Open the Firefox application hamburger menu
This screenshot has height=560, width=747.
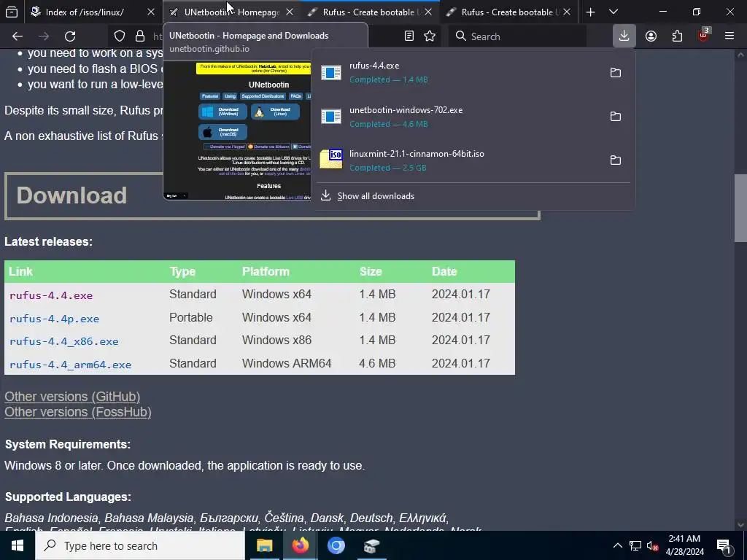tap(729, 36)
